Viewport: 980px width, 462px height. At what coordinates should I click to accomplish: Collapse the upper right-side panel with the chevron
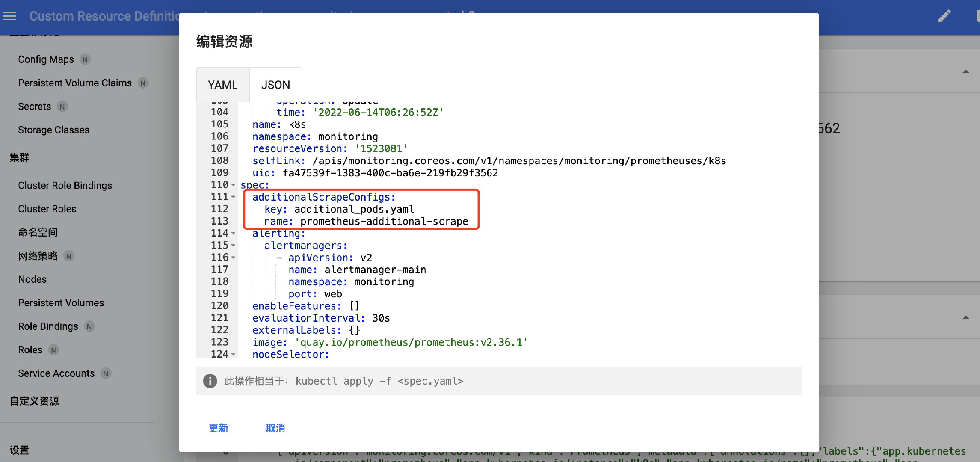tap(966, 72)
